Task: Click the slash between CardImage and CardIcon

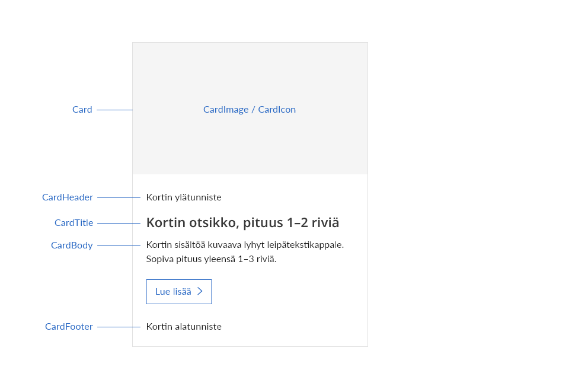Action: tap(253, 110)
